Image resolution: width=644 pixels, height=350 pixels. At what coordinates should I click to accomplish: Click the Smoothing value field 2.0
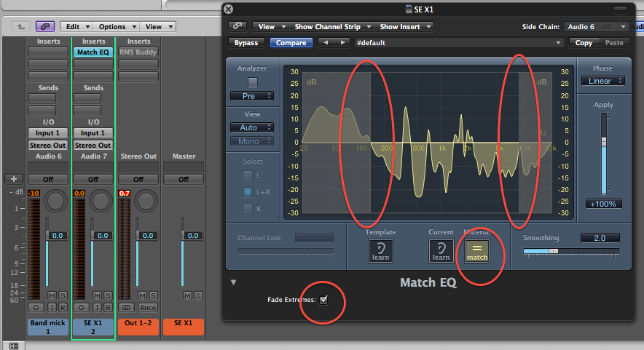[x=600, y=238]
